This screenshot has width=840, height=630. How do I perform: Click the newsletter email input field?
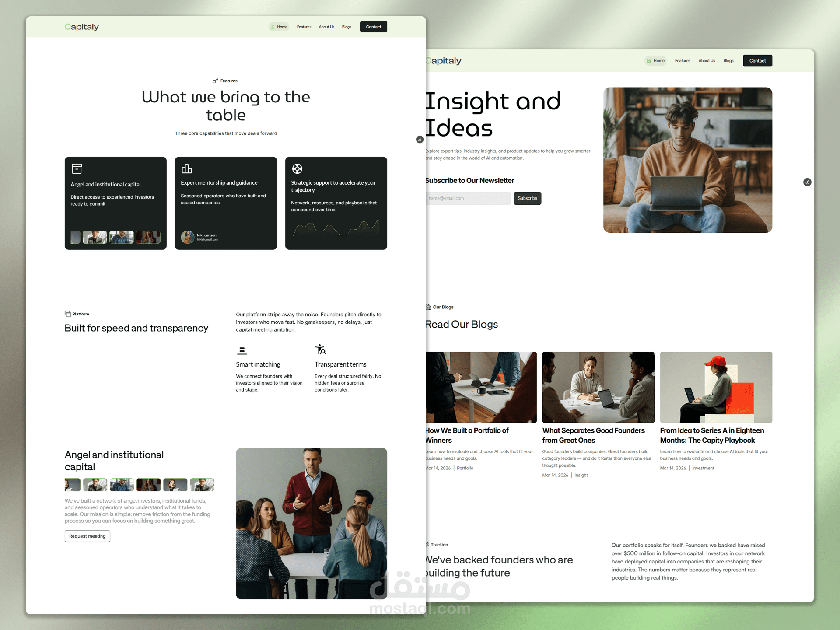[468, 198]
